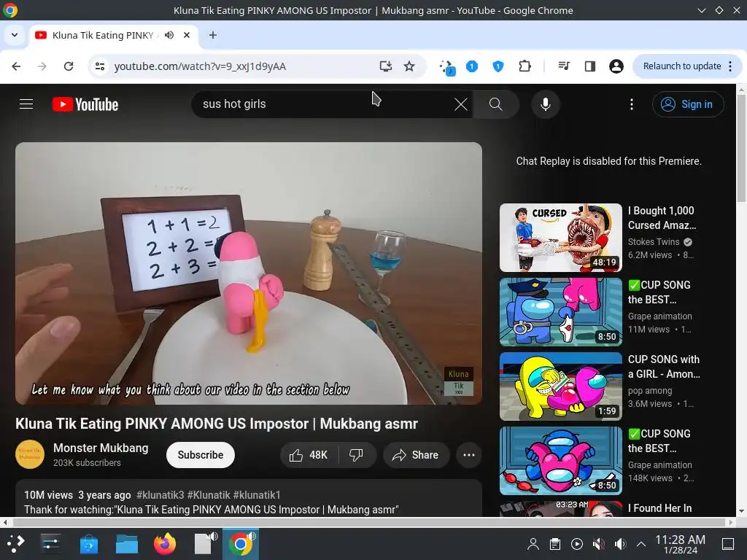Click pop among channel name
Screen dimensions: 747x560
pos(650,391)
